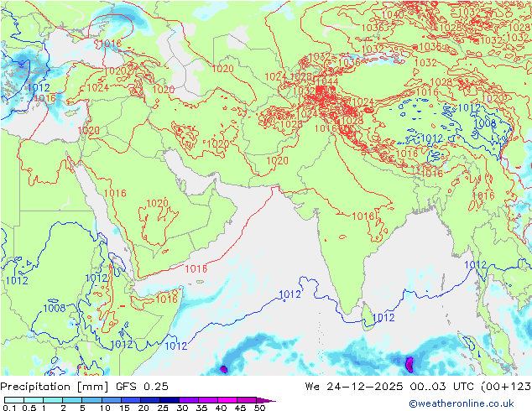Click the magenta swatch between 40 and 45

pos(227,400)
